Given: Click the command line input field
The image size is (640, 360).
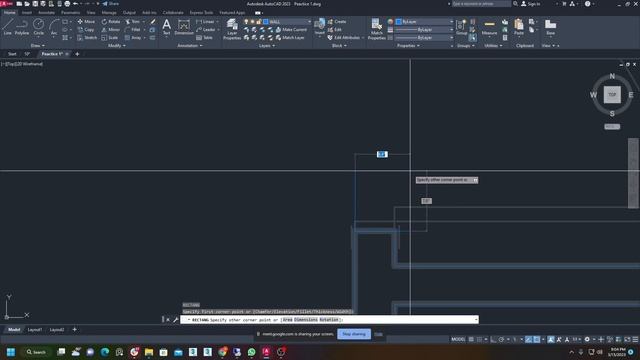Looking at the screenshot, I should click(329, 320).
